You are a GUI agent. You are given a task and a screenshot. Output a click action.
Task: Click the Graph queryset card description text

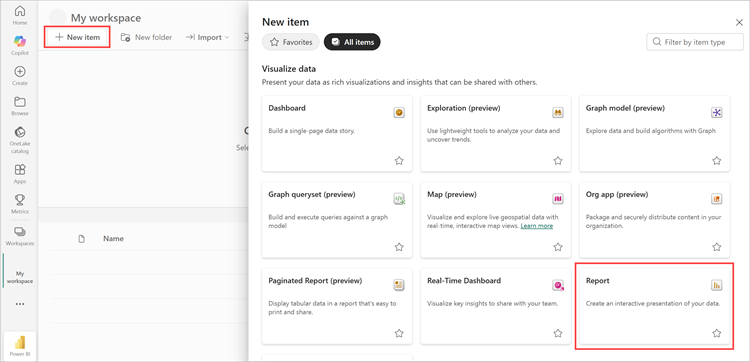click(x=328, y=221)
